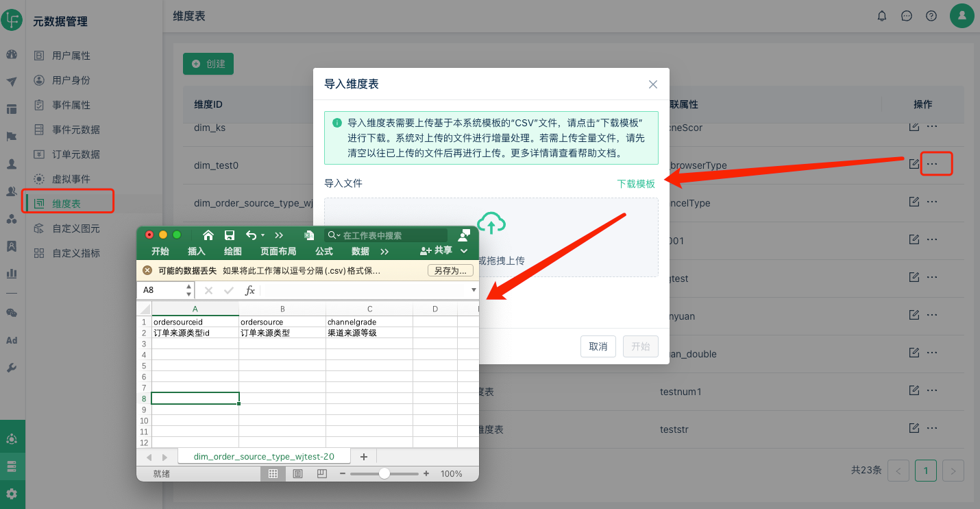
Task: Expand the ribbon chevron next to 共享
Action: click(x=464, y=251)
